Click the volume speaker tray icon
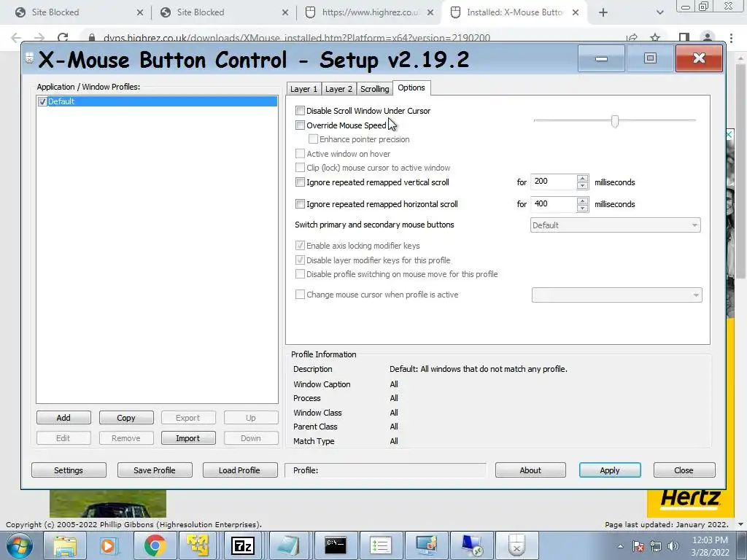The height and width of the screenshot is (560, 747). (673, 547)
